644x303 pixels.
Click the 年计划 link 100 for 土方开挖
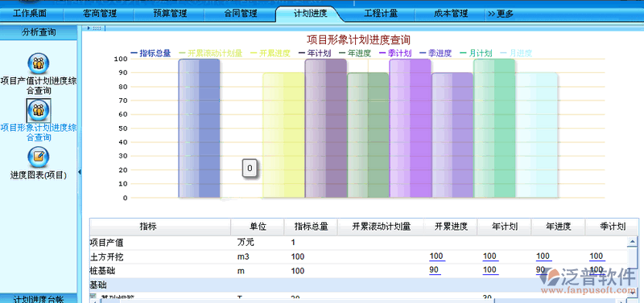click(490, 256)
